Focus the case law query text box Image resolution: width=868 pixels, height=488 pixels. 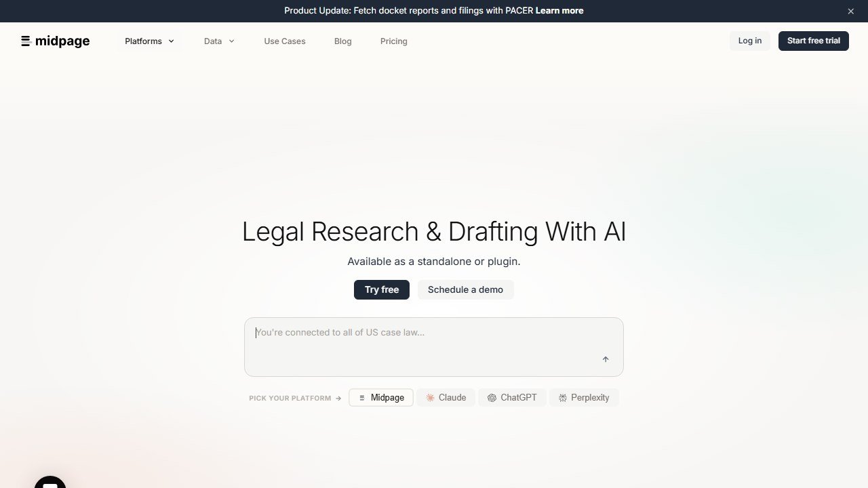pyautogui.click(x=434, y=346)
